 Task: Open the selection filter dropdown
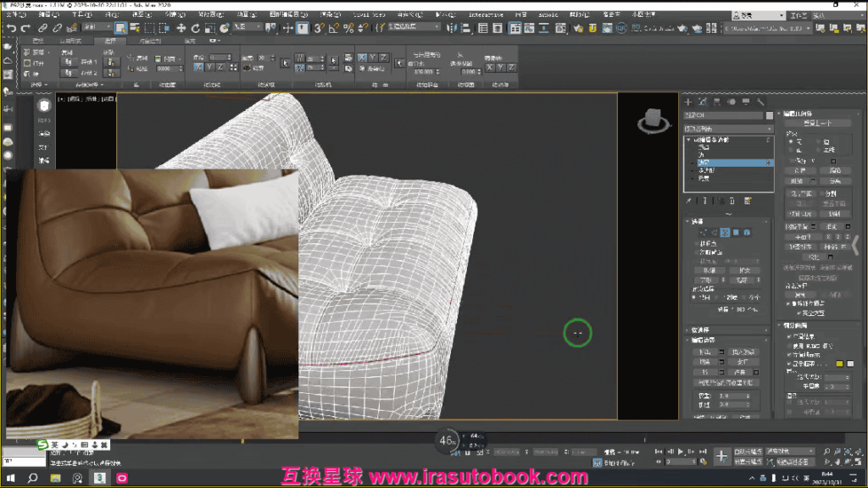97,27
